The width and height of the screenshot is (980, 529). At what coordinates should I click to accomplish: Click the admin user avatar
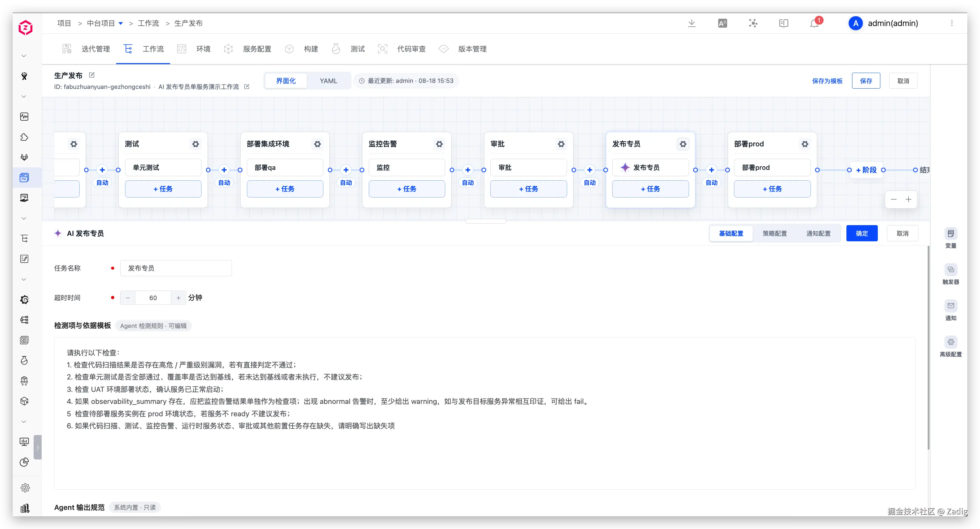point(856,23)
